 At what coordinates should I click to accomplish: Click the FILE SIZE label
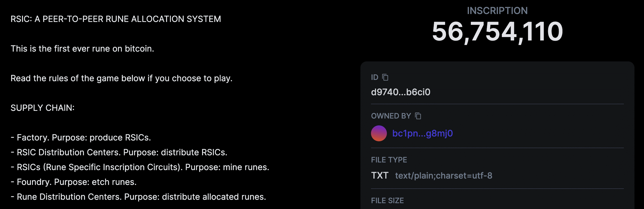coord(387,201)
